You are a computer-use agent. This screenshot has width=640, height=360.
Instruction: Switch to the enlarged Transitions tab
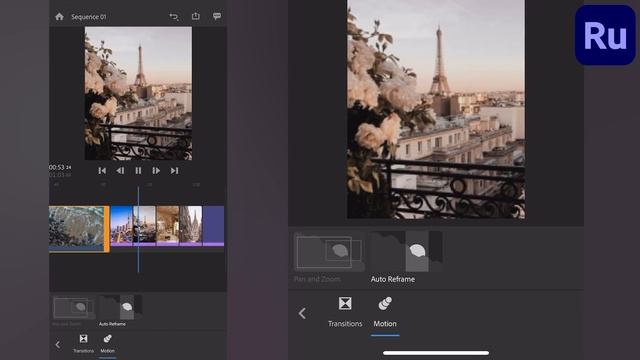(345, 312)
